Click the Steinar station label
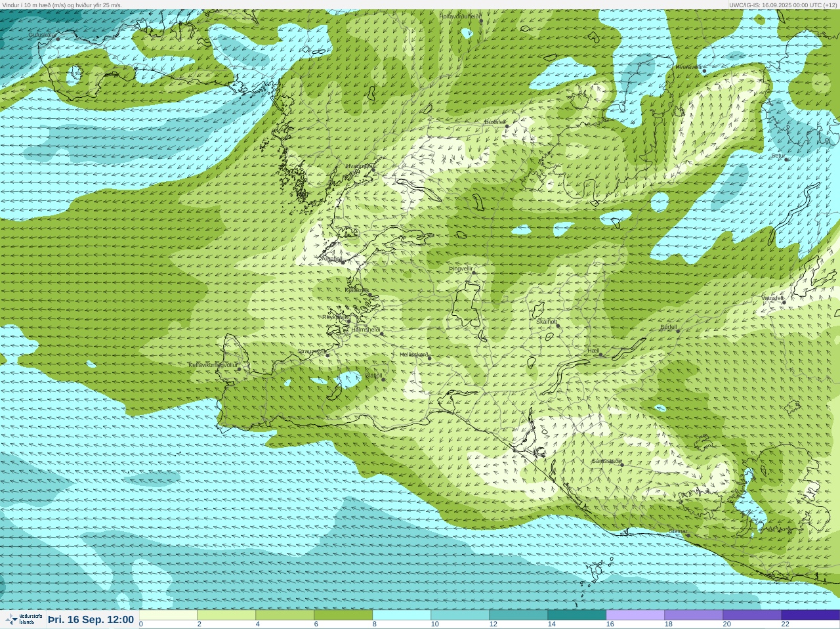This screenshot has width=840, height=629. coord(678,531)
